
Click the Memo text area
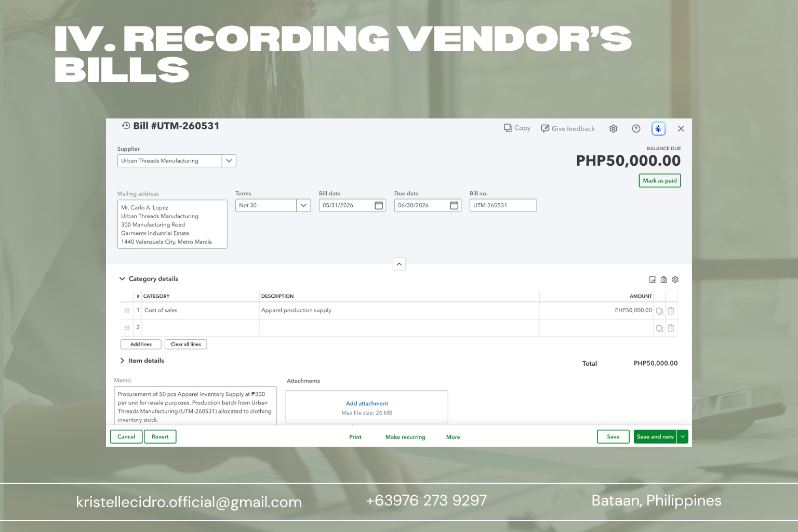pos(195,406)
